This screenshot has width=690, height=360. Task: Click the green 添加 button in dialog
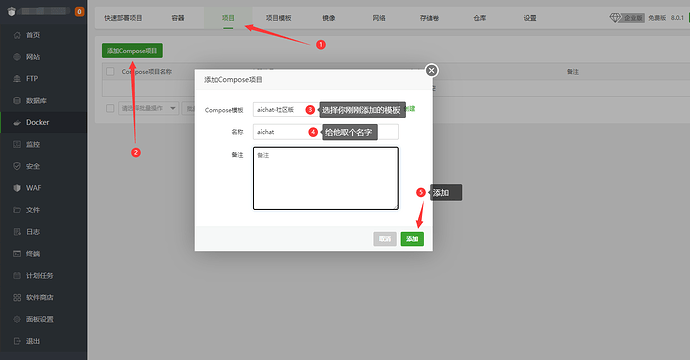click(x=412, y=239)
